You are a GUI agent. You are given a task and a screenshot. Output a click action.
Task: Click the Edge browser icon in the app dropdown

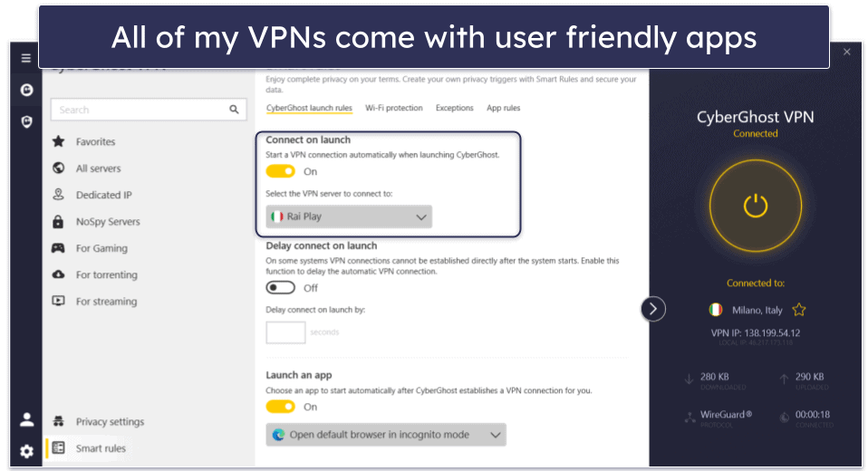[278, 435]
